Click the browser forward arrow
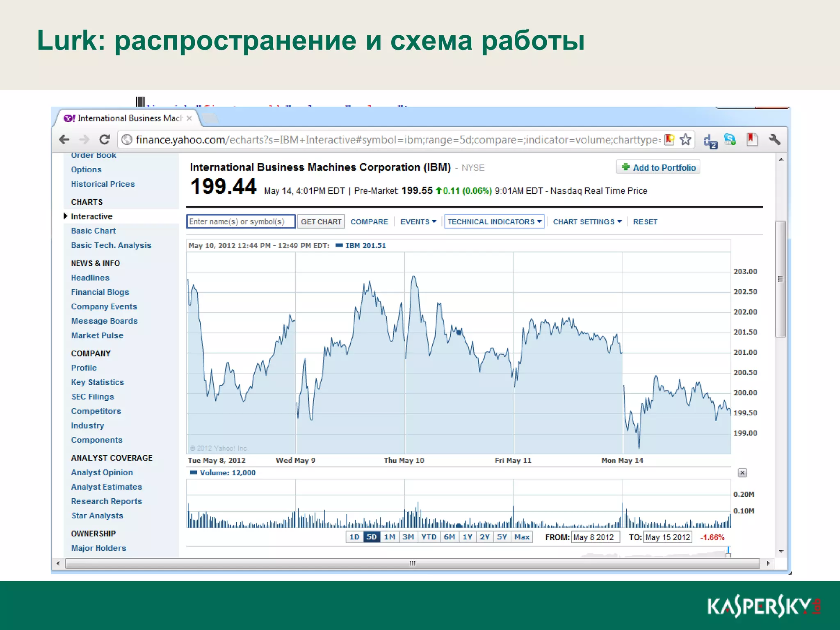Image resolution: width=840 pixels, height=630 pixels. (84, 140)
